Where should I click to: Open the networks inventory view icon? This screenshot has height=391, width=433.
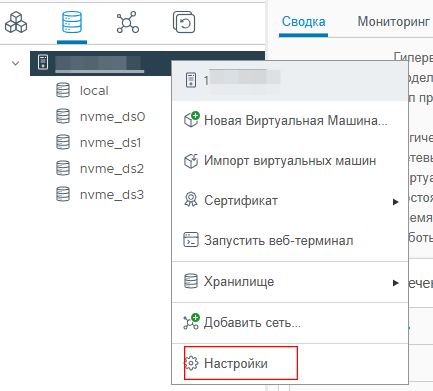tap(128, 22)
